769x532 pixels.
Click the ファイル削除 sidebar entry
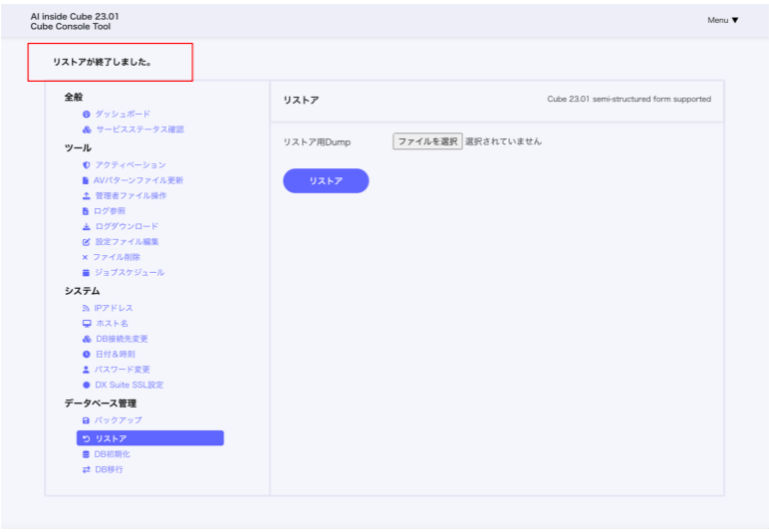(x=117, y=257)
